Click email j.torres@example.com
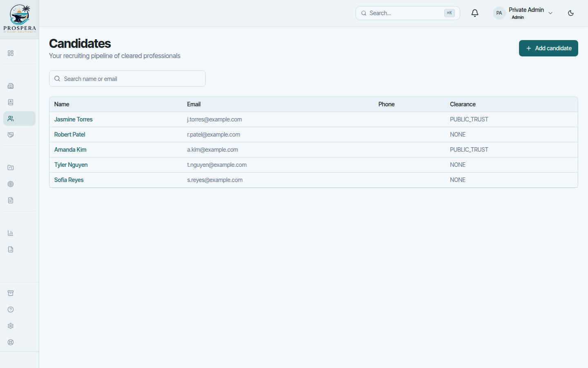Image resolution: width=588 pixels, height=368 pixels. (x=214, y=119)
